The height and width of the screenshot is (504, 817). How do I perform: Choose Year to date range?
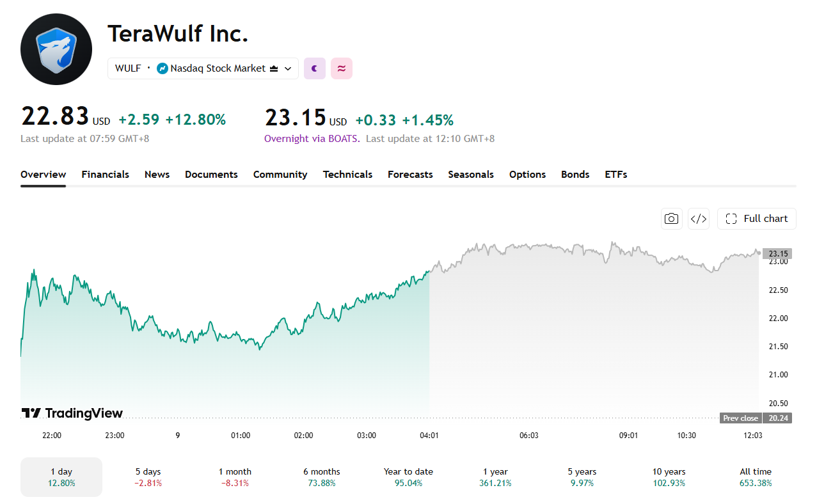pos(408,477)
